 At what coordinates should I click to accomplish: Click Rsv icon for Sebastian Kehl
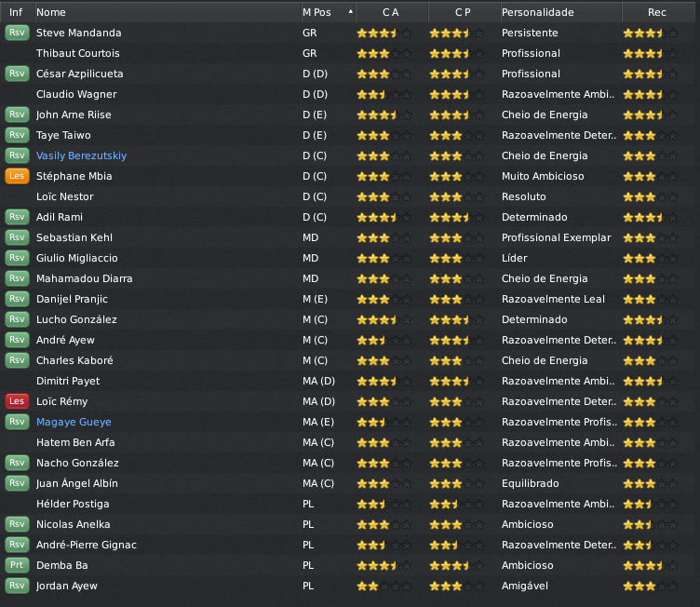[x=17, y=237]
